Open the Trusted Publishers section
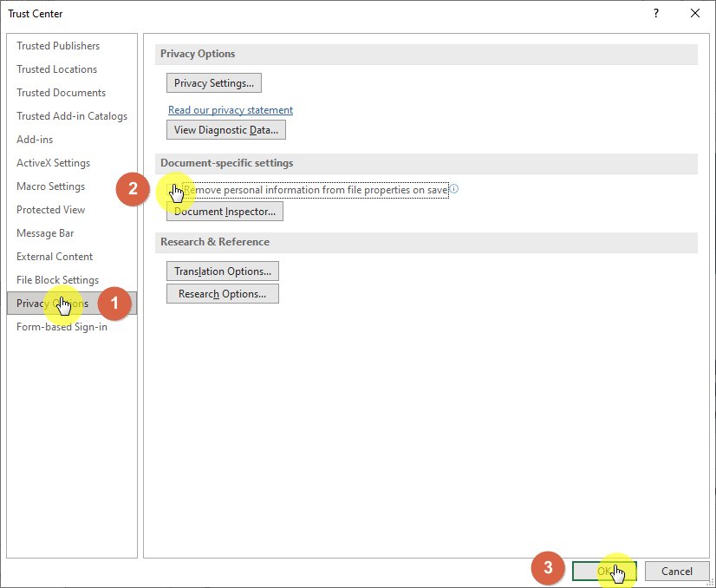716x588 pixels. click(x=58, y=46)
